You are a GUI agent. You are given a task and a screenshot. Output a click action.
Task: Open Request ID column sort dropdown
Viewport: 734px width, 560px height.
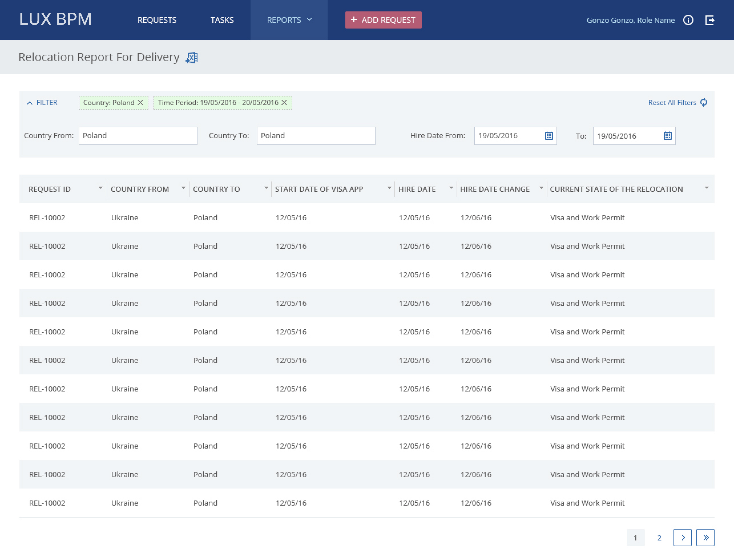coord(100,188)
